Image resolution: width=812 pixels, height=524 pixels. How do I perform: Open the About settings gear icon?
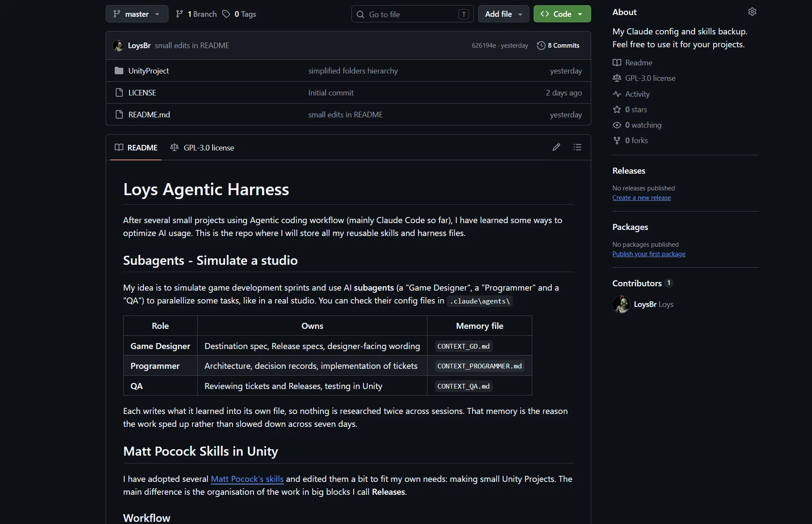pyautogui.click(x=752, y=12)
